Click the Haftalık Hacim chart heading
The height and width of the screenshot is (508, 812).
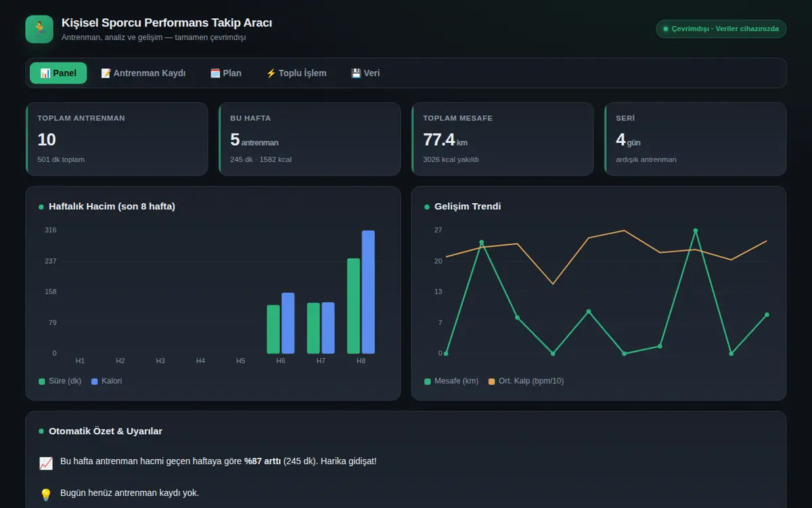coord(112,207)
